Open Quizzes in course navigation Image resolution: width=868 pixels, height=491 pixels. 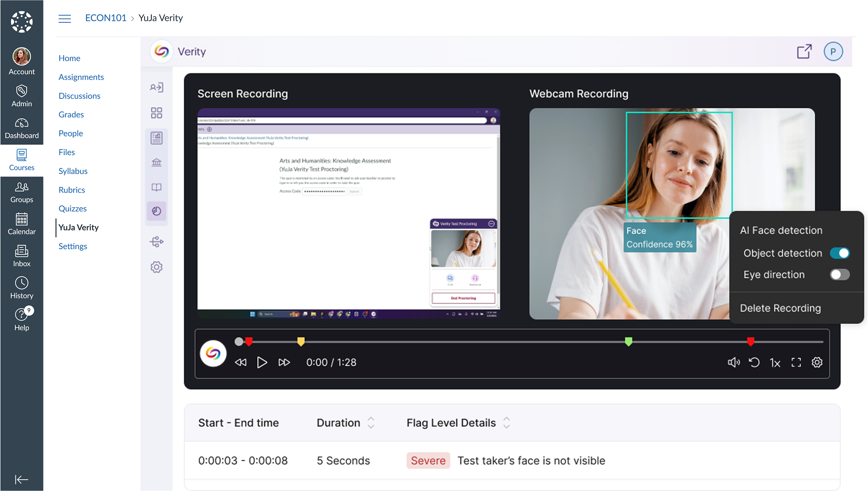(x=72, y=209)
